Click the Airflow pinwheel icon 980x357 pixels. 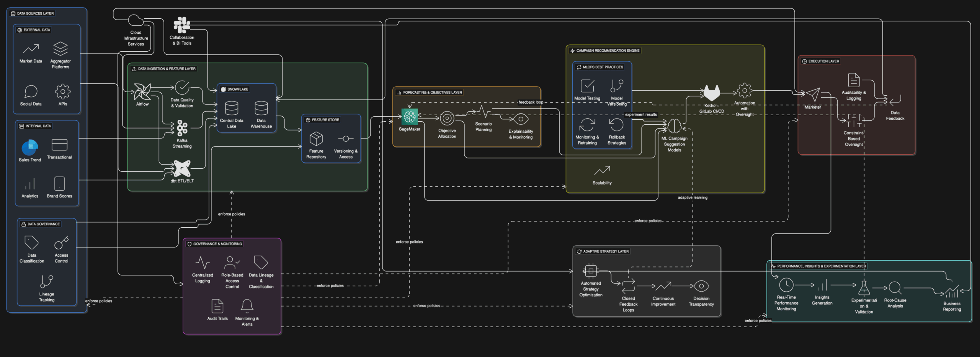[142, 91]
